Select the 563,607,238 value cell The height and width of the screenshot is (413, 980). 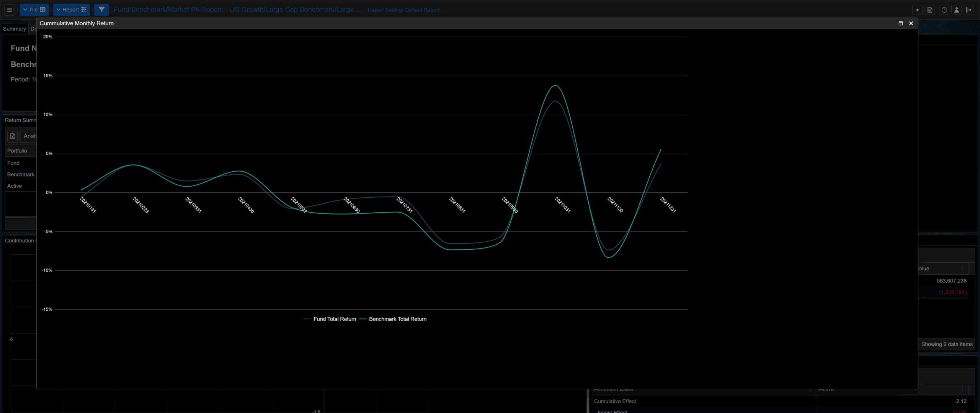point(951,281)
